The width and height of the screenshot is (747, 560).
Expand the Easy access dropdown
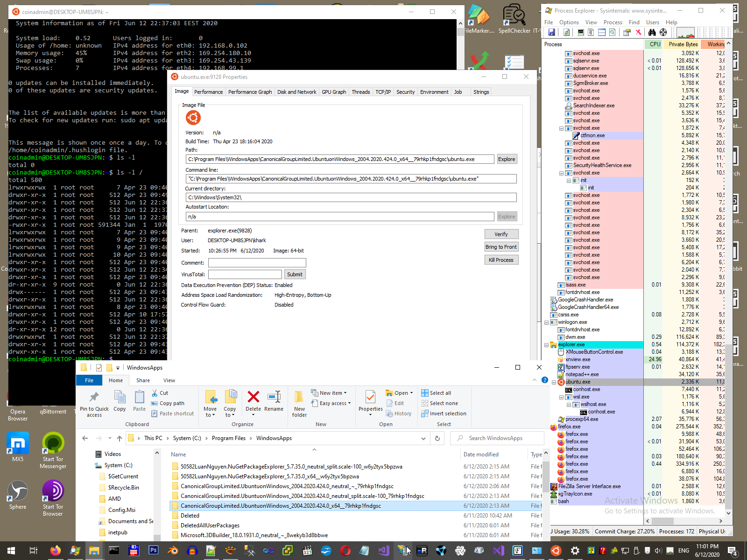pos(331,403)
